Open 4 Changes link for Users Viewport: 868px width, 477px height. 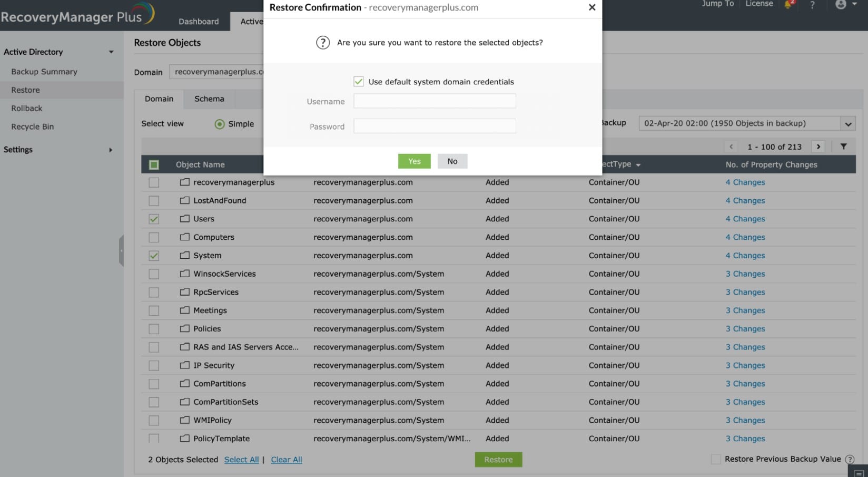pos(745,219)
